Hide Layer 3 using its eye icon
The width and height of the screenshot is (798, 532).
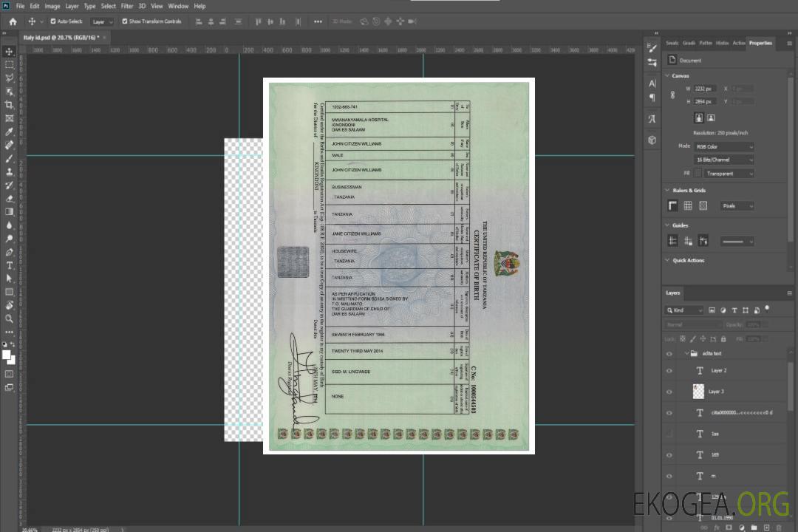[669, 392]
